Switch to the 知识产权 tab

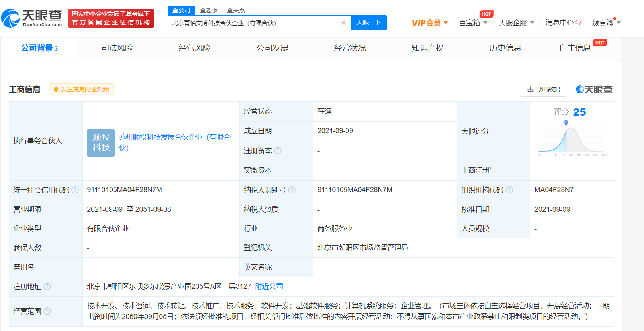[x=428, y=48]
